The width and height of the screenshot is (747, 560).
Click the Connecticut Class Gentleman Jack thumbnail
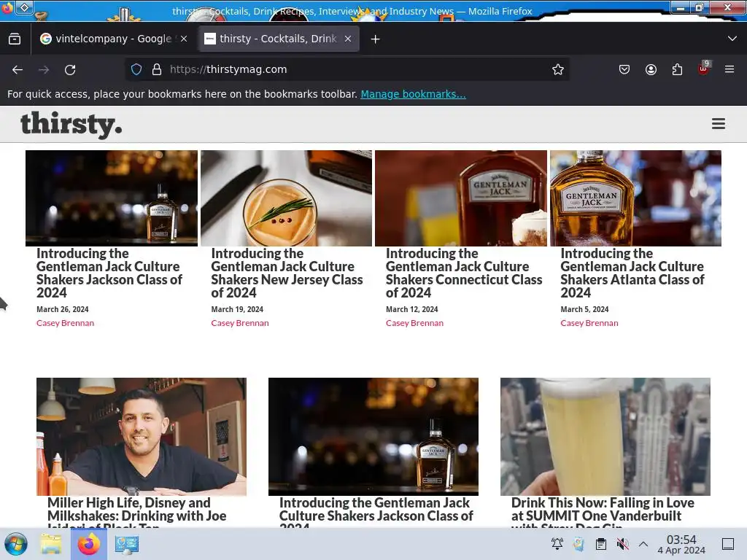tap(461, 198)
